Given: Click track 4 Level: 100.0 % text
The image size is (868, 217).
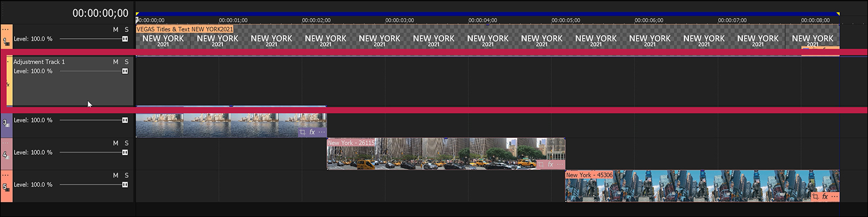Looking at the screenshot, I should 33,153.
